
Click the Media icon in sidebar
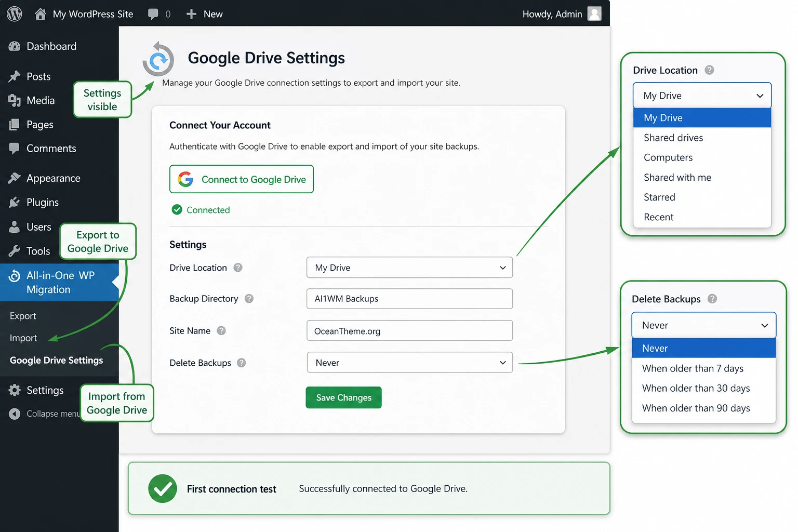pyautogui.click(x=15, y=100)
